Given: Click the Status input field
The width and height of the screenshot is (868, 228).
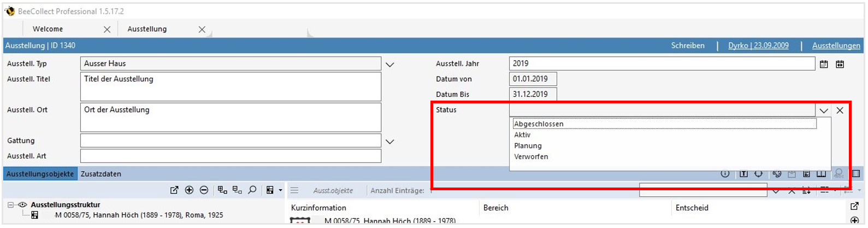Looking at the screenshot, I should coord(662,110).
